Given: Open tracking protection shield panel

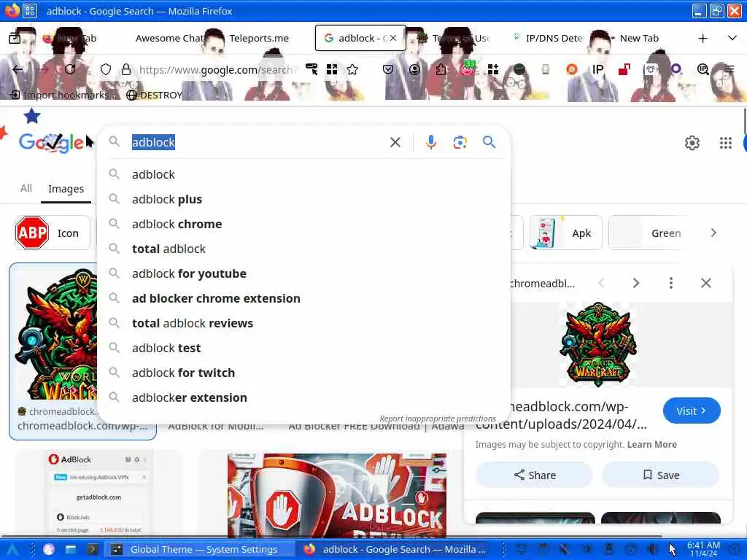Looking at the screenshot, I should click(x=105, y=69).
